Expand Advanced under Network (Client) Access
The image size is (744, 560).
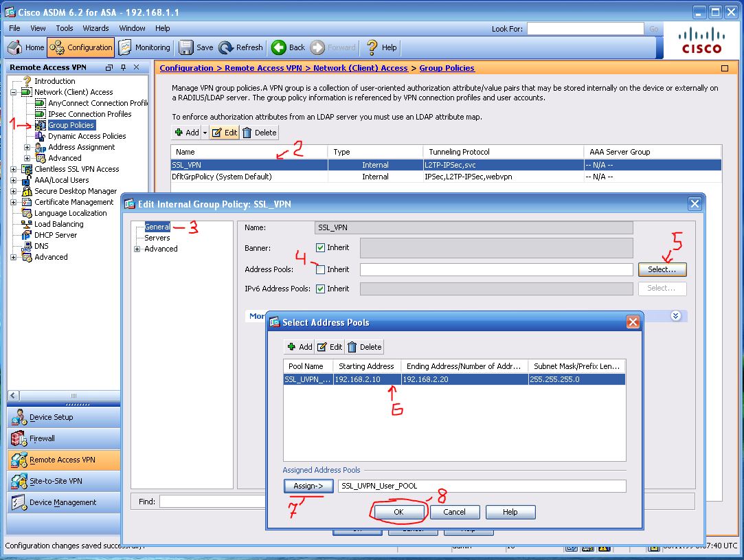27,158
